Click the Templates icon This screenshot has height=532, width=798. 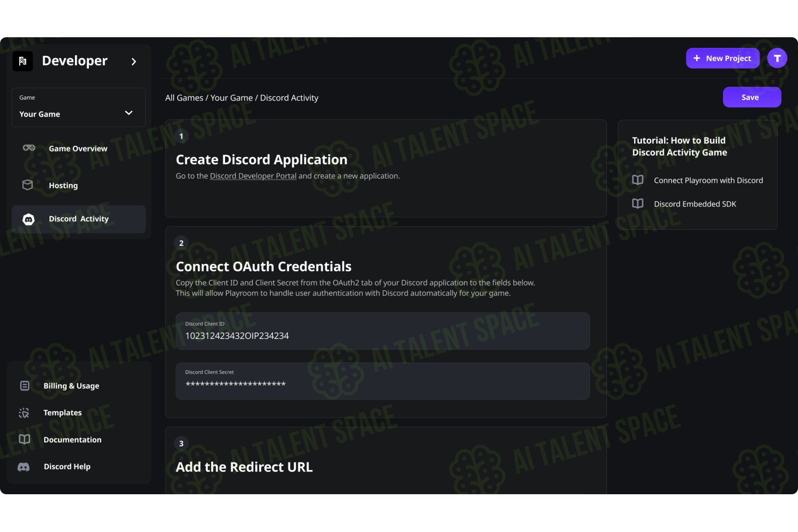24,413
